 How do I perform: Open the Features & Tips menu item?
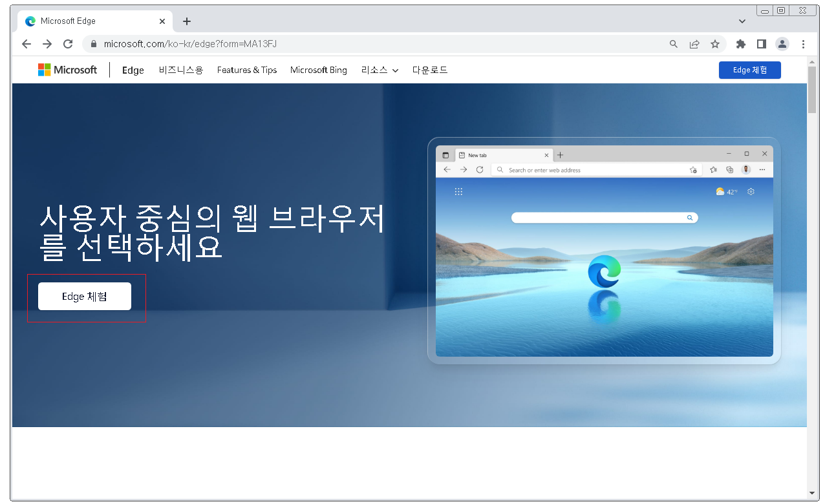[x=247, y=70]
